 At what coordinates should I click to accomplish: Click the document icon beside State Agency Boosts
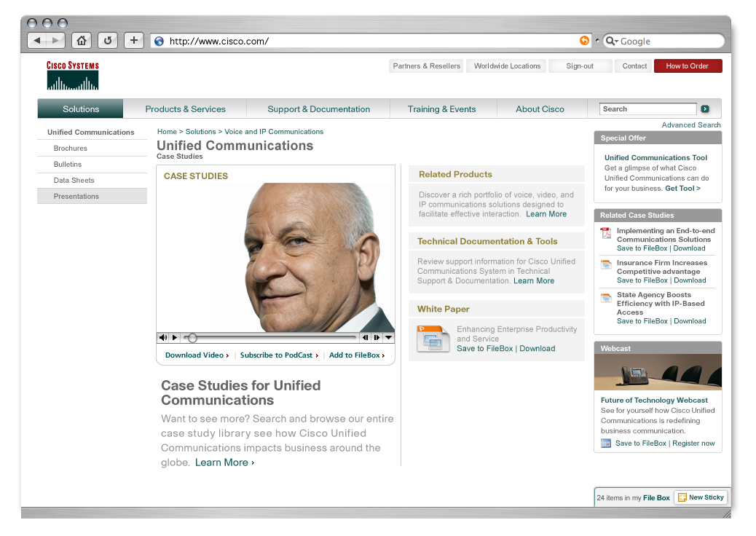point(606,297)
